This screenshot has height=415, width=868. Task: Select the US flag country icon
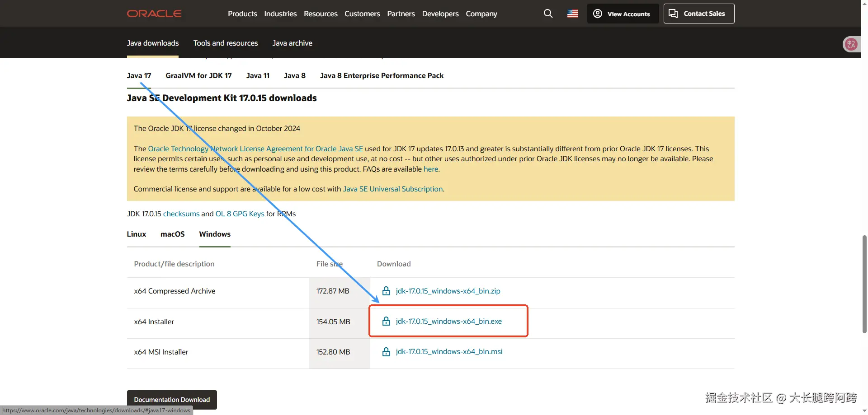(573, 14)
